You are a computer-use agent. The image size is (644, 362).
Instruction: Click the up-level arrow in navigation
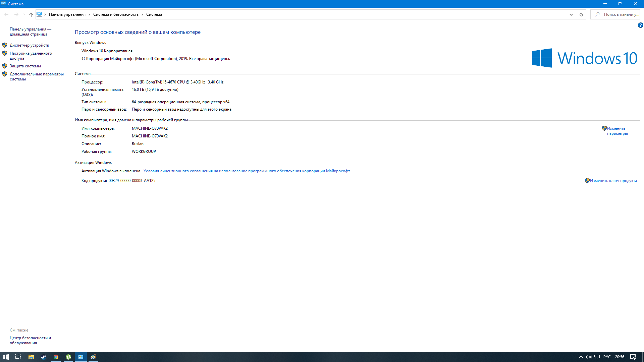[31, 14]
